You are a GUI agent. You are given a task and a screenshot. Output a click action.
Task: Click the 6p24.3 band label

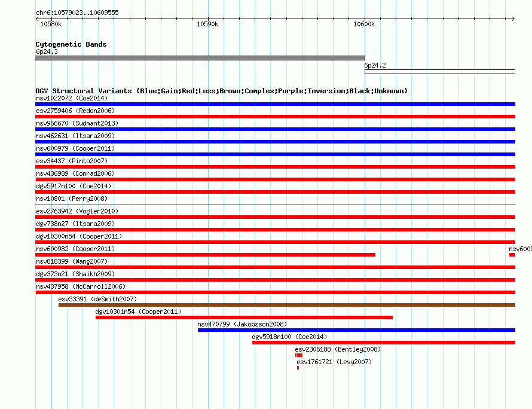click(x=47, y=51)
